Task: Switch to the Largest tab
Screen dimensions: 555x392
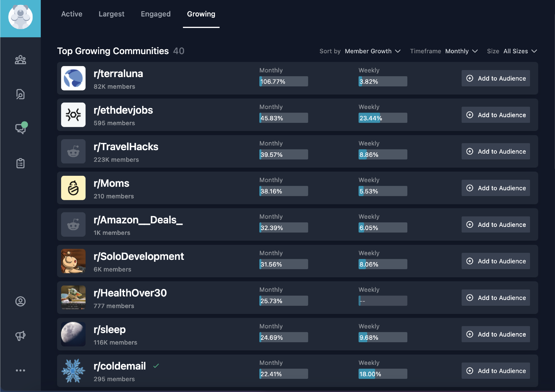Action: (111, 14)
